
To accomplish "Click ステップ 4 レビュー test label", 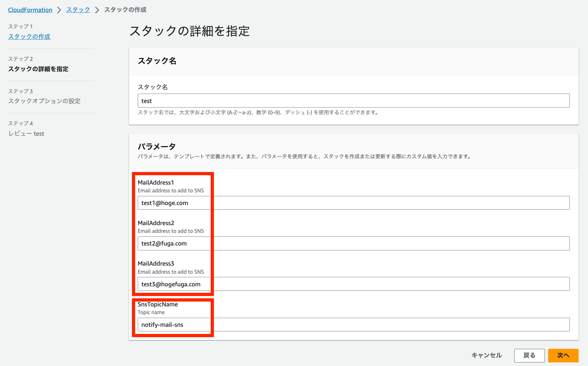I will click(26, 133).
